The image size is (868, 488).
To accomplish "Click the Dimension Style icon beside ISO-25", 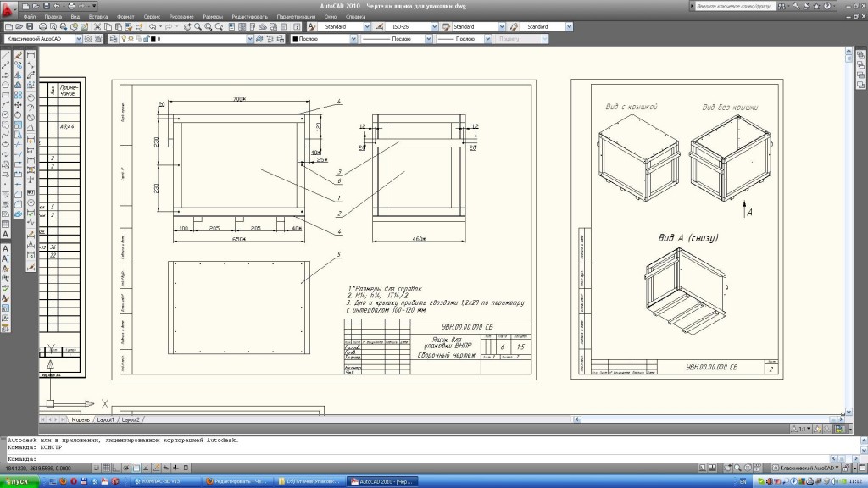I will click(x=379, y=26).
